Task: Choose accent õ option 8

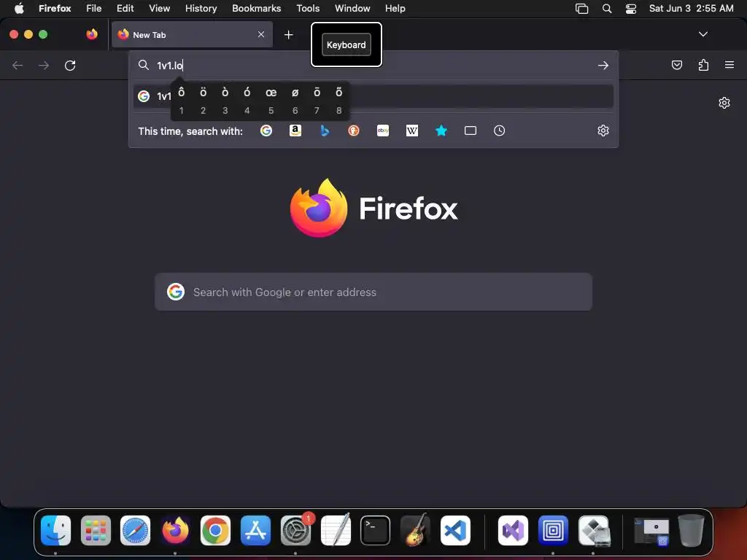Action: coord(338,100)
